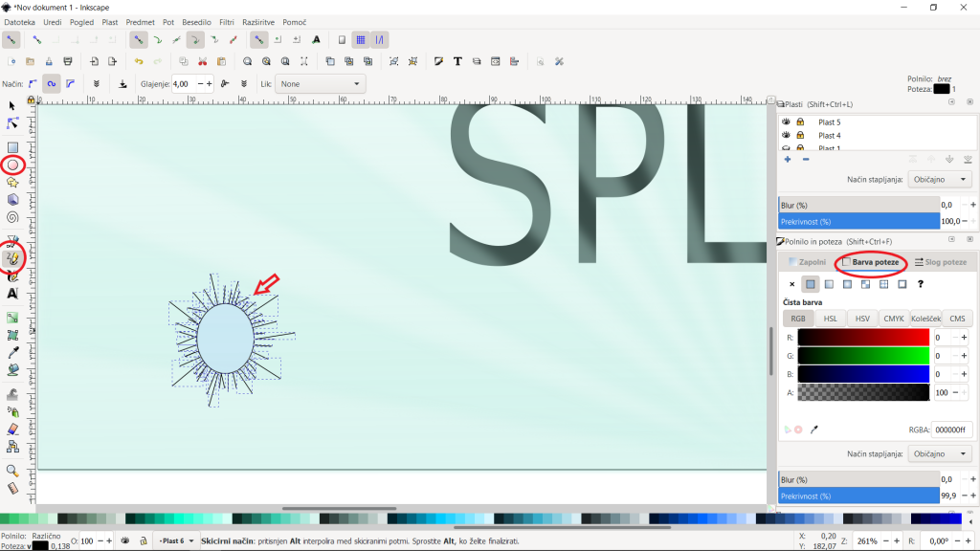Choose the No paint X option
The height and width of the screenshot is (551, 980).
pos(791,284)
